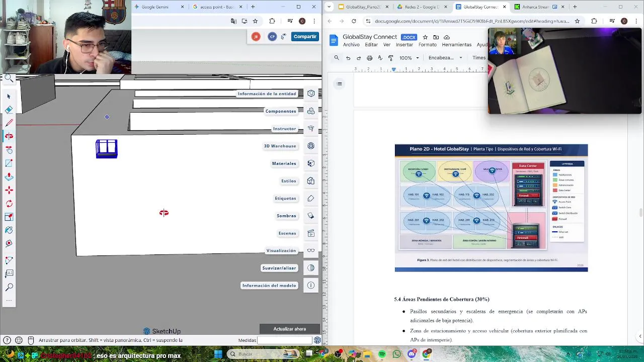The height and width of the screenshot is (362, 644).
Task: Click the Medidas input field
Action: (x=285, y=340)
